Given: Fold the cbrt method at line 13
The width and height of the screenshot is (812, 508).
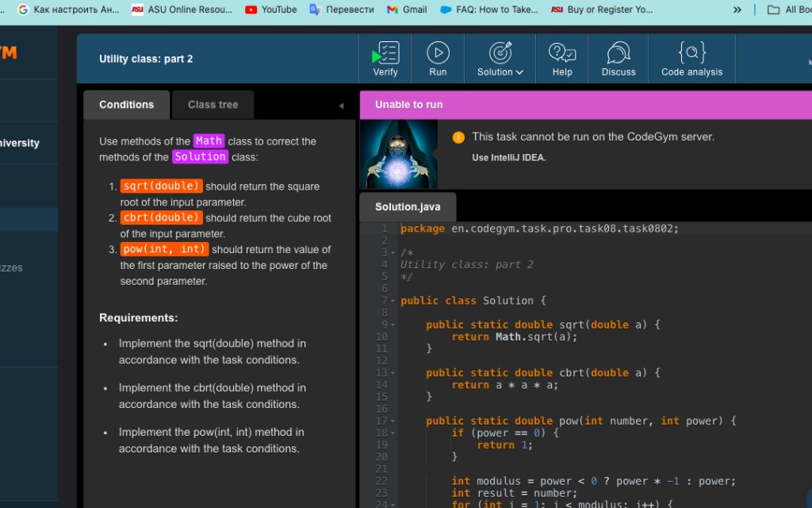Looking at the screenshot, I should (393, 373).
